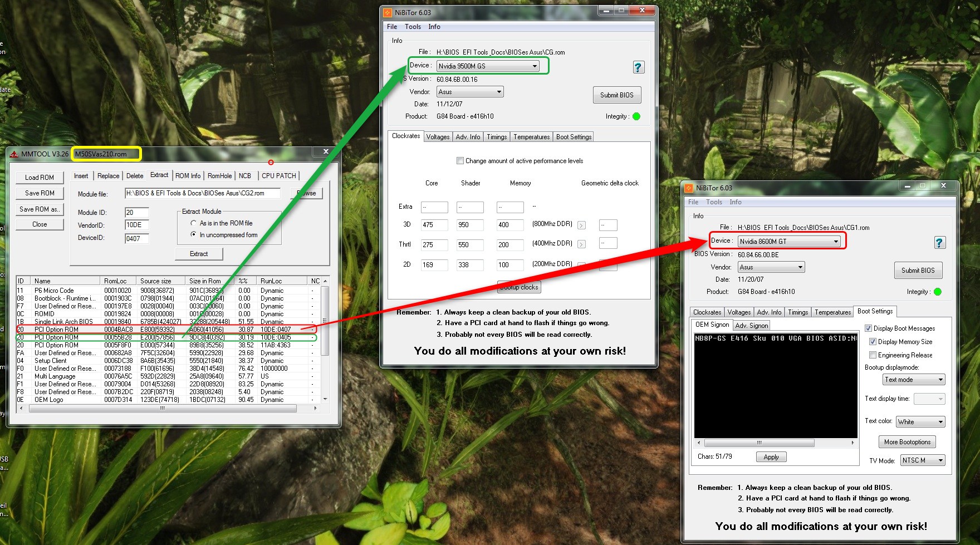Click the Load ROM button

coord(39,178)
